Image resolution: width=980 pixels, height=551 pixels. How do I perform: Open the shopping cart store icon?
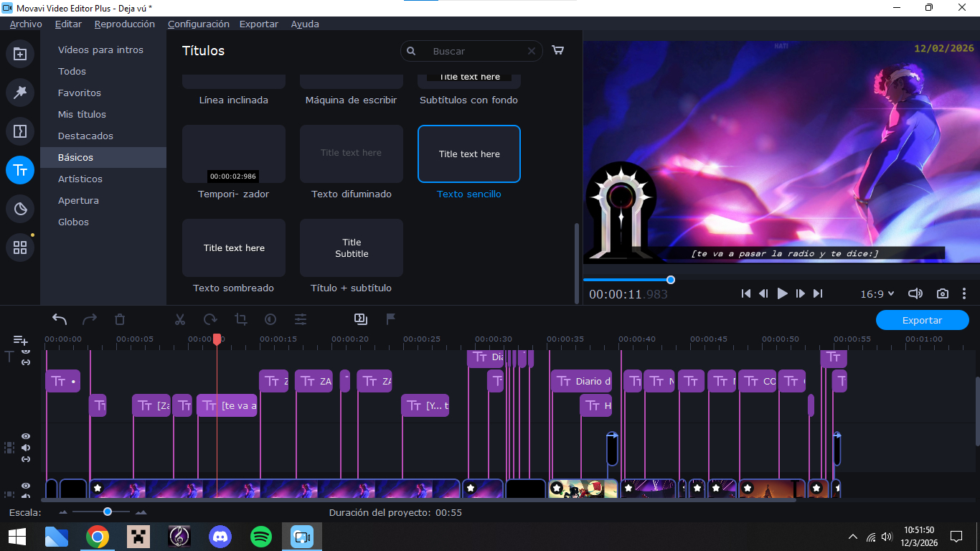coord(557,51)
